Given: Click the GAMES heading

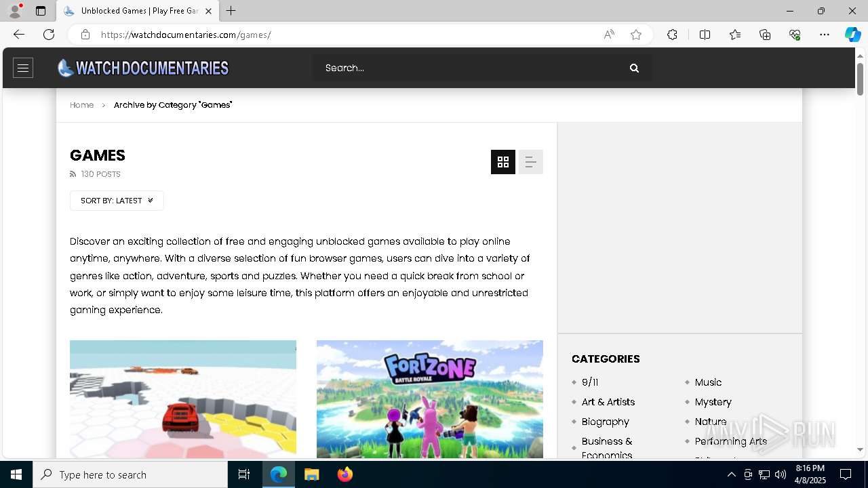Looking at the screenshot, I should coord(98,155).
